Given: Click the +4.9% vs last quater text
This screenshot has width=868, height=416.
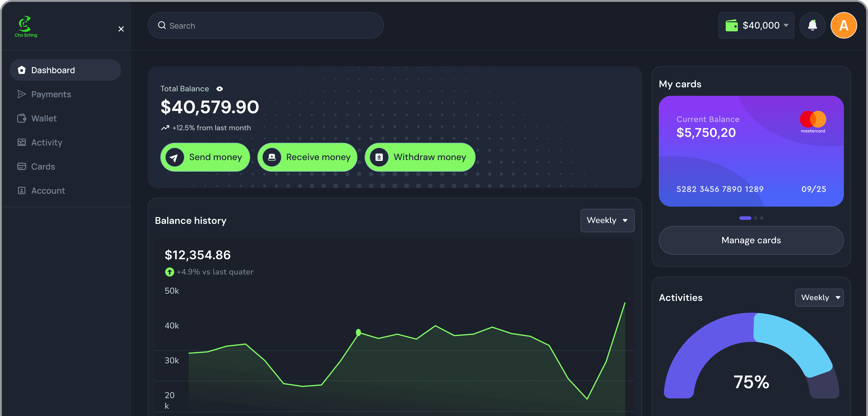Looking at the screenshot, I should pos(215,272).
